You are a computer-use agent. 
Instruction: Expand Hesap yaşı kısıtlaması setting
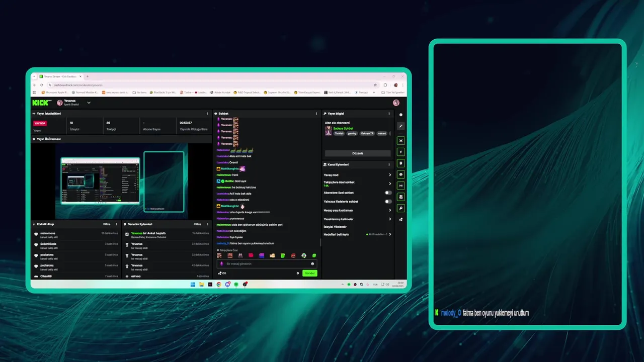click(390, 210)
